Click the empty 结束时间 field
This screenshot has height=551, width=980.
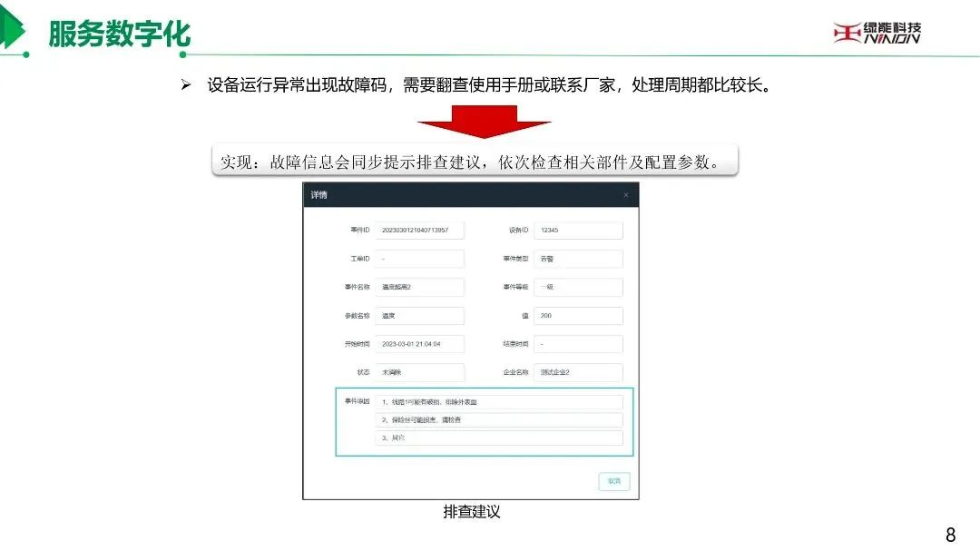578,344
